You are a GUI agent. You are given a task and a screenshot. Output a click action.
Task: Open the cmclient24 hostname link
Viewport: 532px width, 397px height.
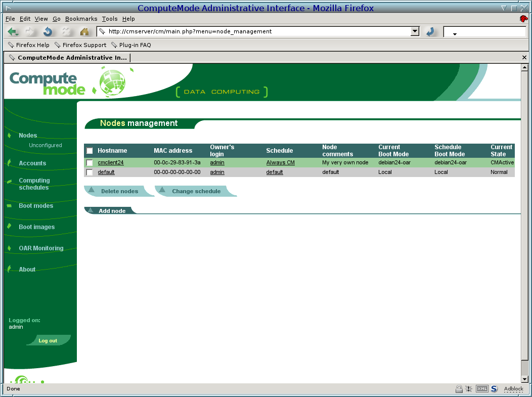point(111,162)
